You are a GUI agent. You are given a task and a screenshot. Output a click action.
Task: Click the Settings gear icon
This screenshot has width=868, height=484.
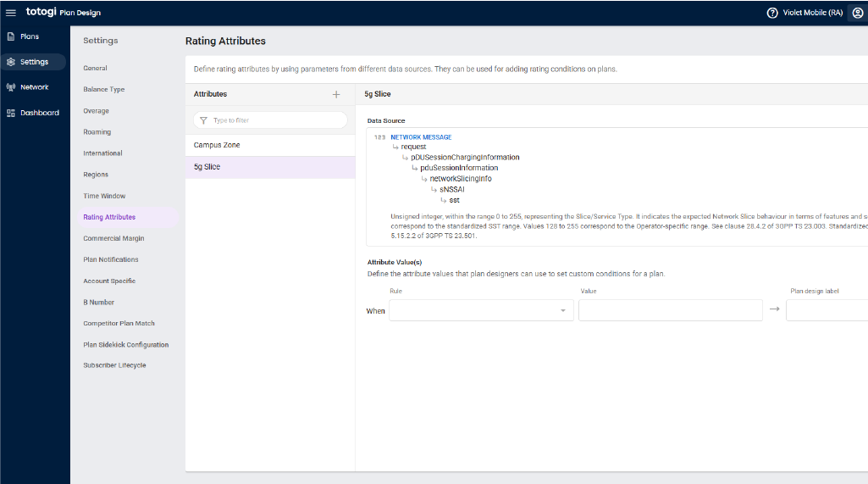tap(10, 62)
